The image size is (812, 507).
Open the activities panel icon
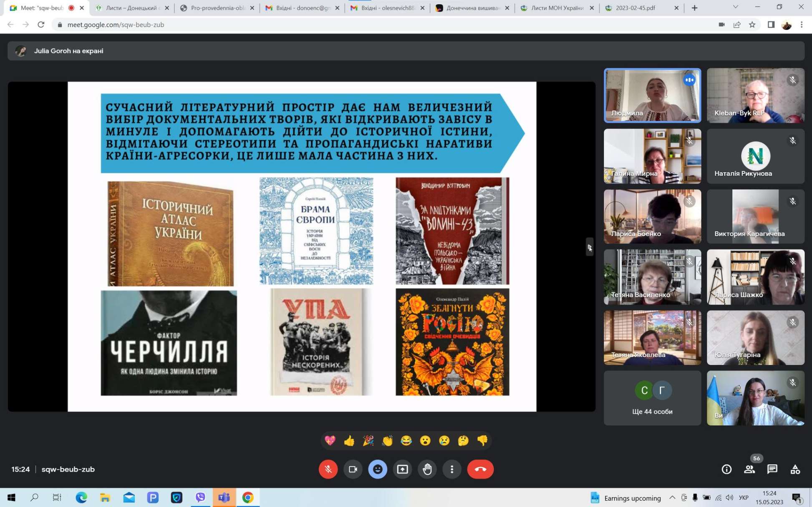pyautogui.click(x=795, y=469)
